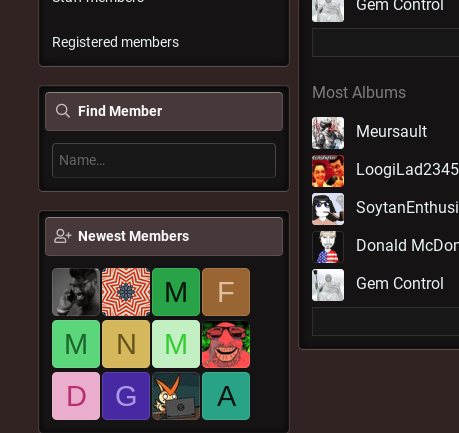Select the dark green M avatar
Screen dimensions: 459x433
(176, 292)
